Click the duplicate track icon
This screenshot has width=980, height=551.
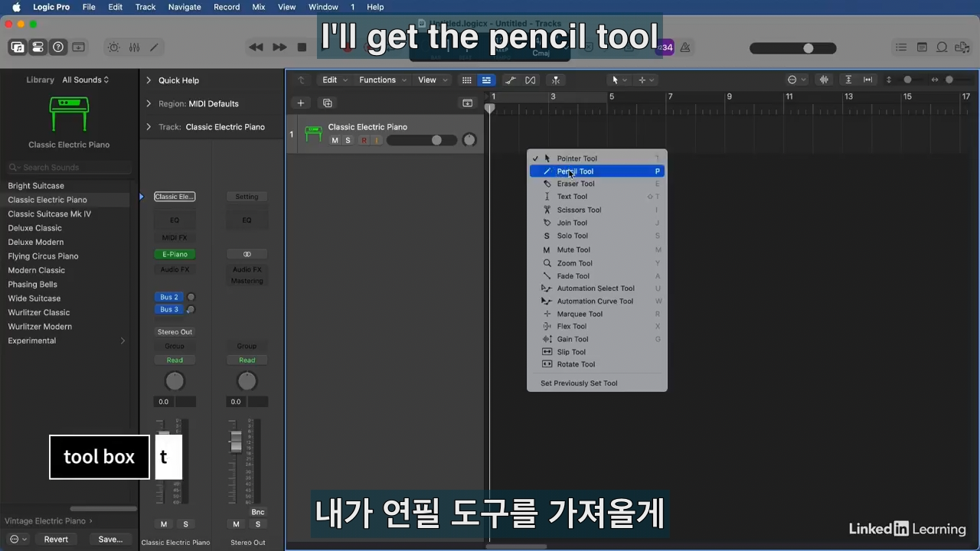(327, 103)
